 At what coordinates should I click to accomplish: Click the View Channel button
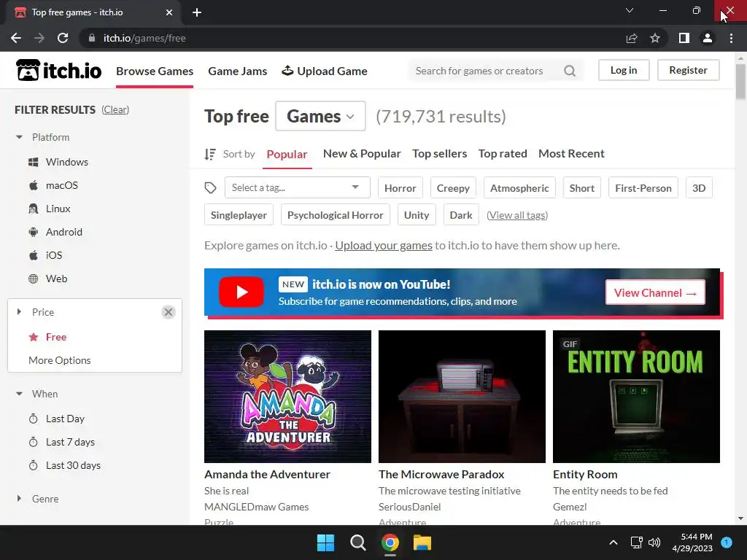656,293
